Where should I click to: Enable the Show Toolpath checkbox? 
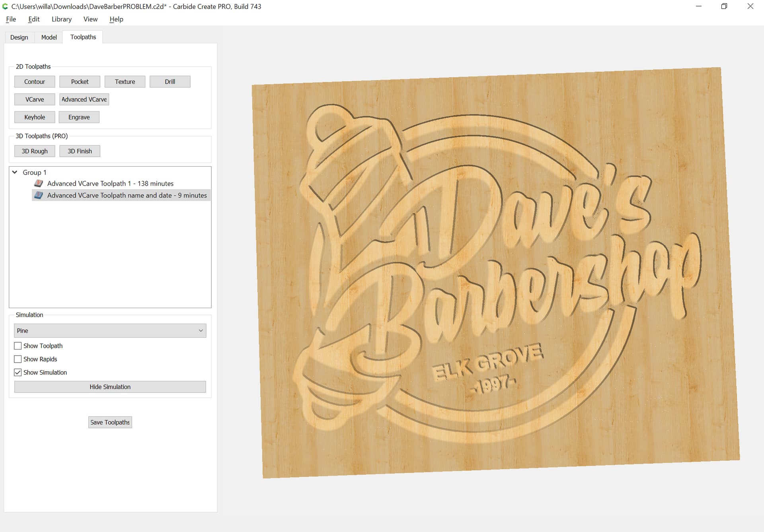18,346
